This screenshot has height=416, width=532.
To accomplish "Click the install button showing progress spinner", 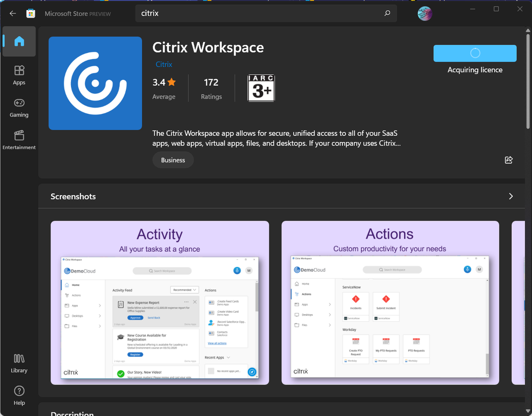I will (x=474, y=53).
